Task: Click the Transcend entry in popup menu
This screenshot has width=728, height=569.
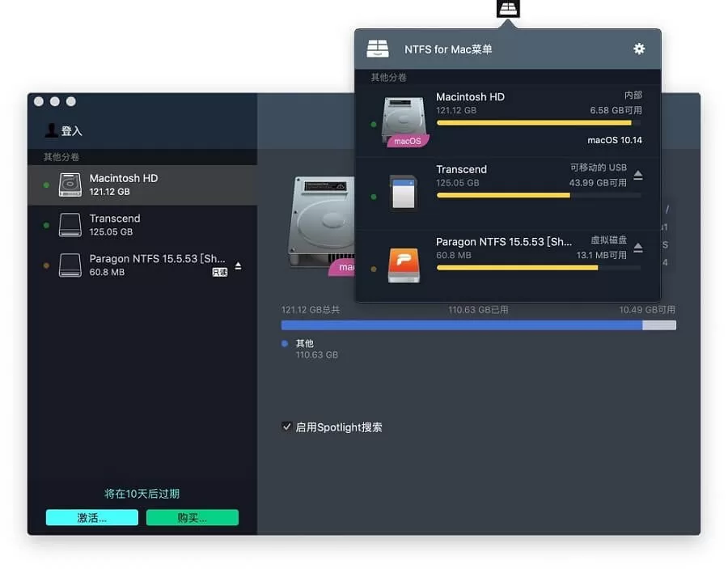Action: click(508, 193)
